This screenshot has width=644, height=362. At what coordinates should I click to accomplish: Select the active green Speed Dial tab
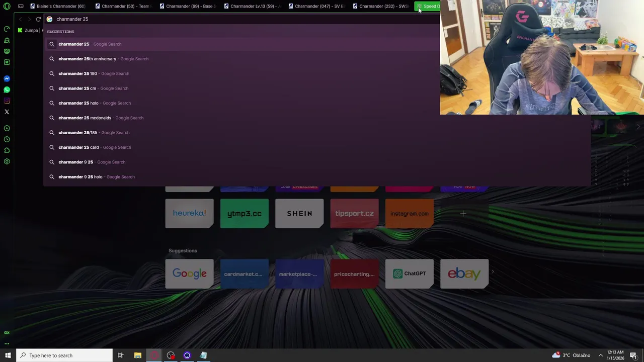click(x=428, y=7)
